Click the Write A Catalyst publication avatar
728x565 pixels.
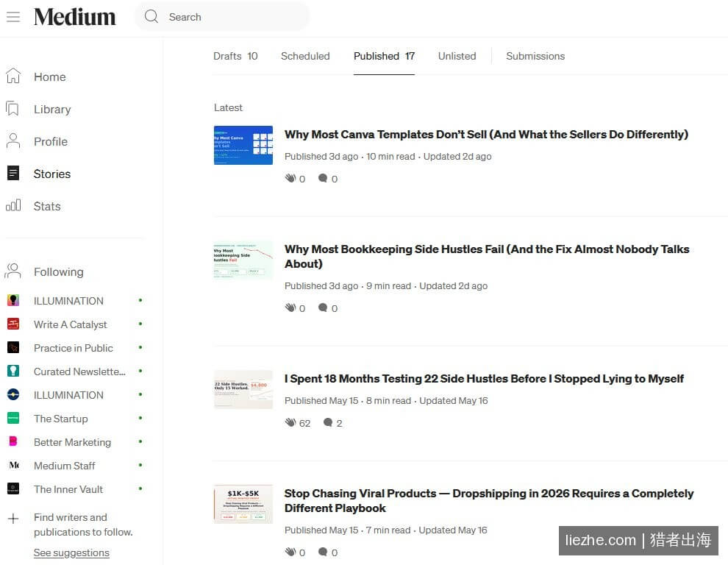13,324
